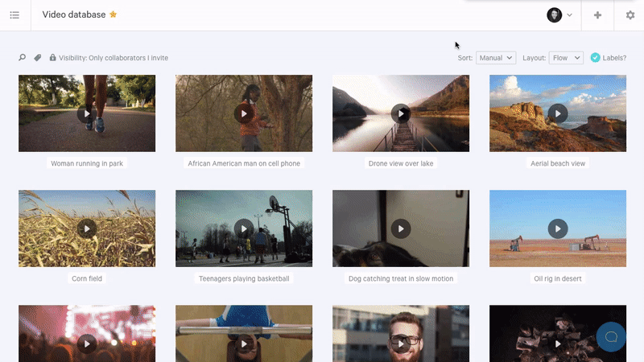Play the Teenagers playing basketball video
Screen dimensions: 644x362
coord(244,228)
